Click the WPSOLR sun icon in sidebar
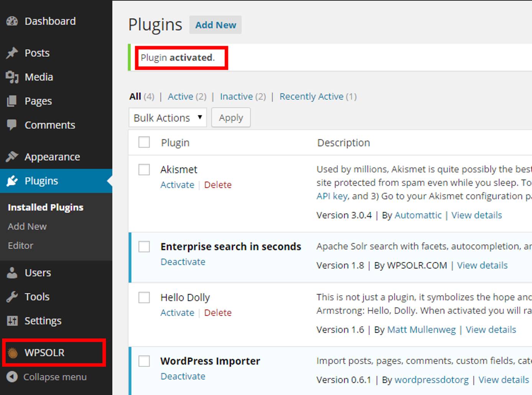532x395 pixels. point(13,352)
